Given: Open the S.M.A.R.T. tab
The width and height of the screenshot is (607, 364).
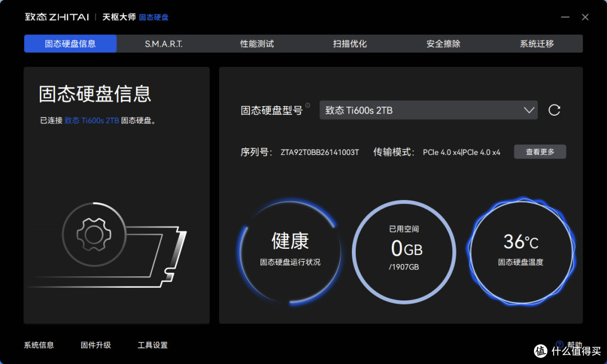Looking at the screenshot, I should tap(164, 44).
